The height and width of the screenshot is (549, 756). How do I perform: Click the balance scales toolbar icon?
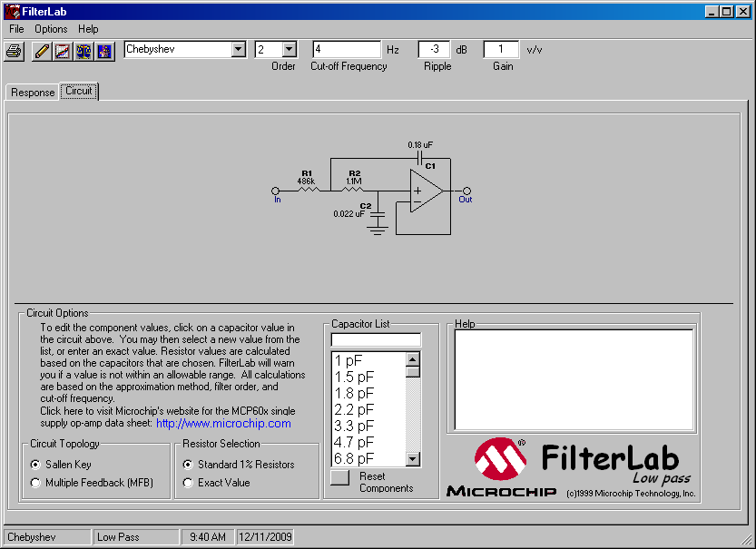coord(83,51)
